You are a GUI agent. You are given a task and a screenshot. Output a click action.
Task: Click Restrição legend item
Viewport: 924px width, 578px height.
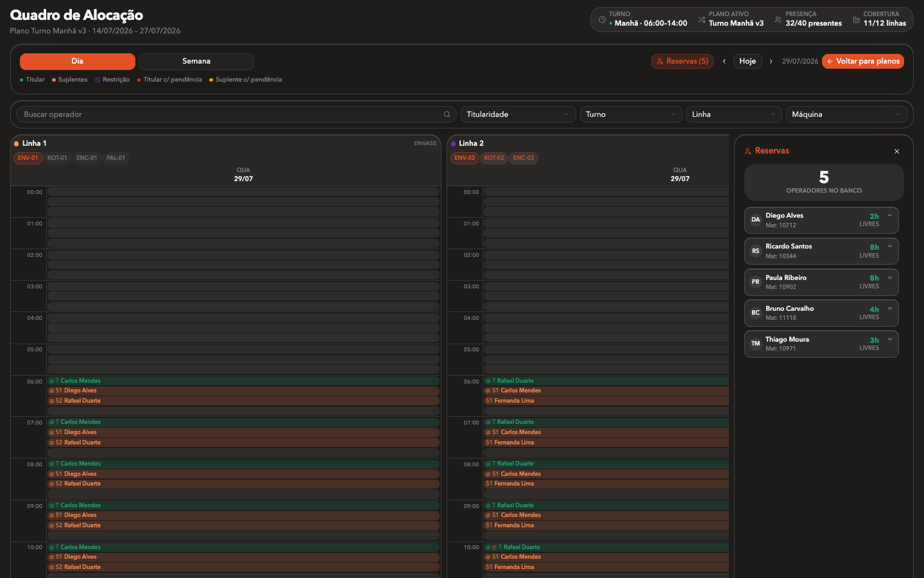[112, 80]
